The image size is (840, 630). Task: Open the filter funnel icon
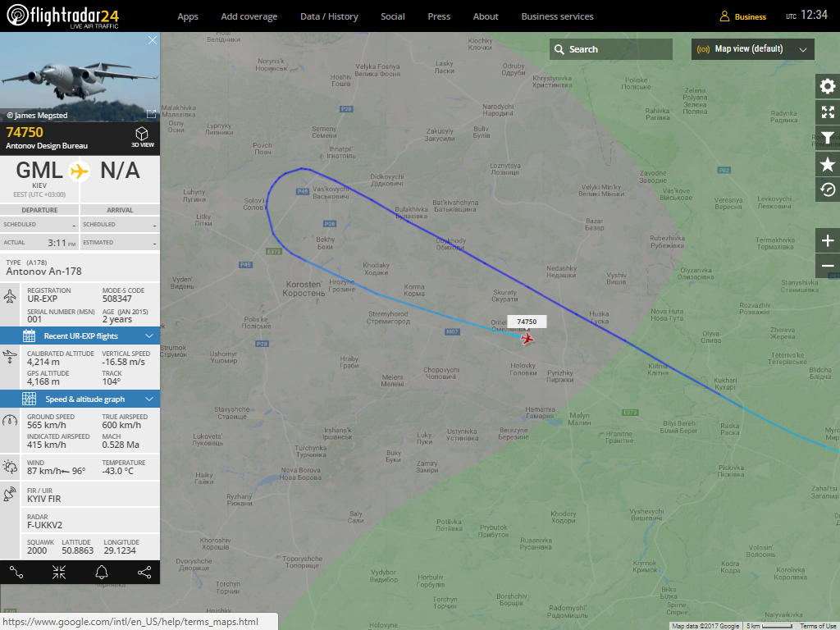click(x=827, y=138)
